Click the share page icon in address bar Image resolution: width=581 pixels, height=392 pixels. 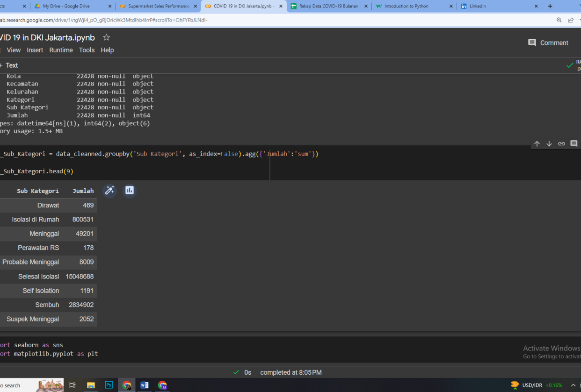[x=571, y=20]
